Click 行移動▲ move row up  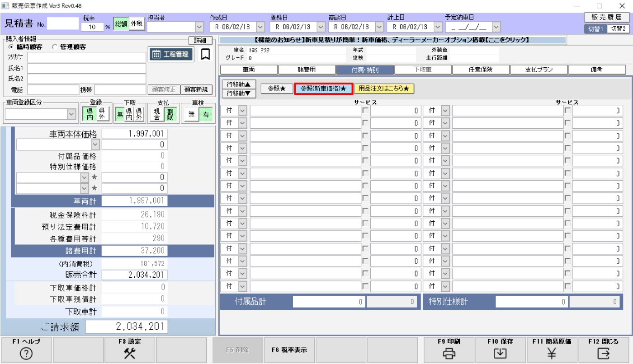[239, 84]
